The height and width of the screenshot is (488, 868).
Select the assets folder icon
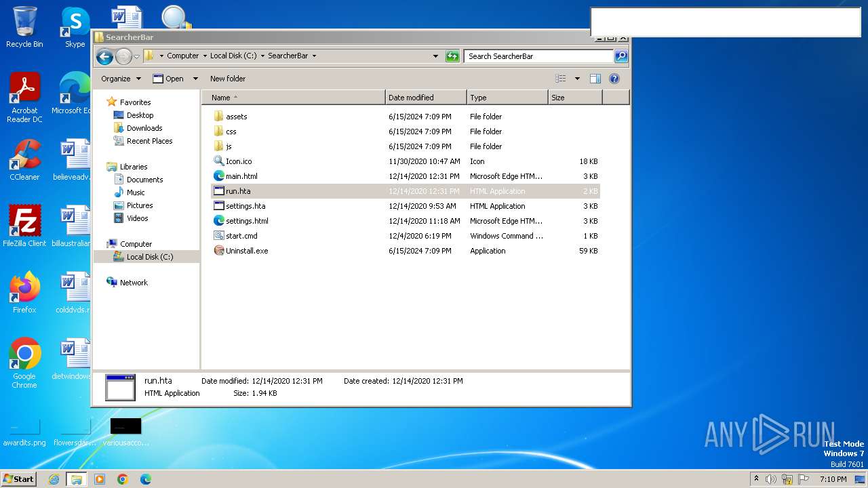218,117
